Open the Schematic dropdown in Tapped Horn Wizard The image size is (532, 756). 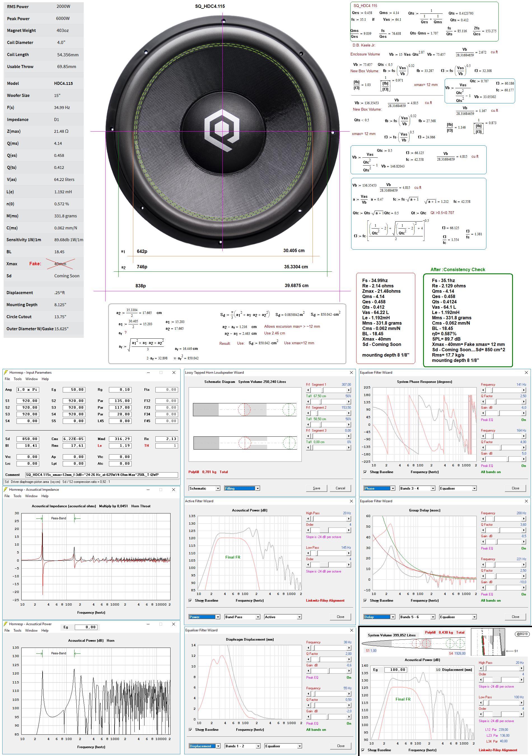coord(204,488)
